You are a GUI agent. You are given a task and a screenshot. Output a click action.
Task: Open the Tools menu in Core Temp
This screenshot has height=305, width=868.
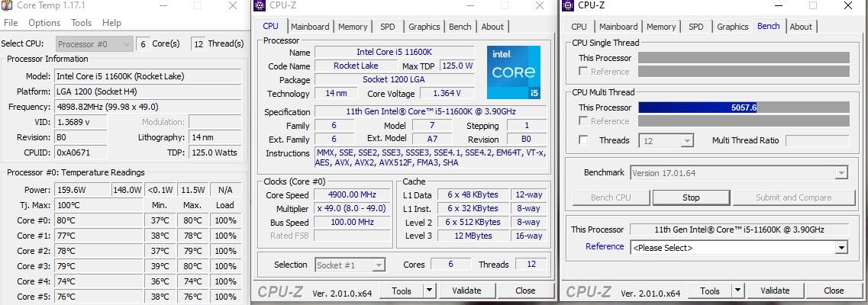point(82,23)
